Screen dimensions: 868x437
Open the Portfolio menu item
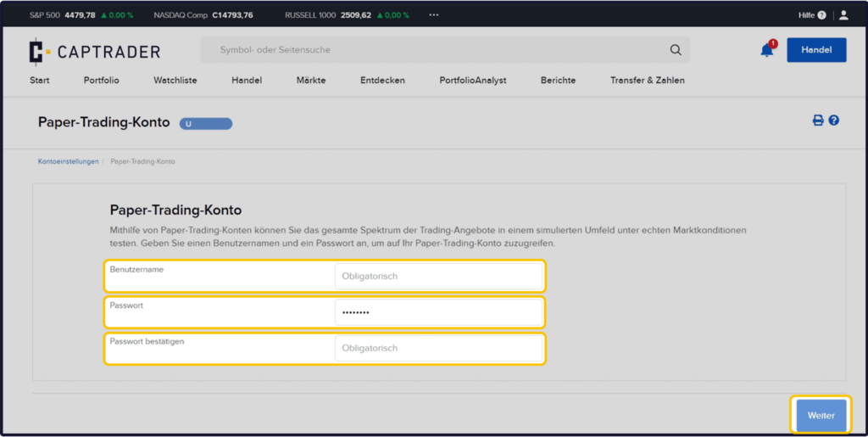102,81
